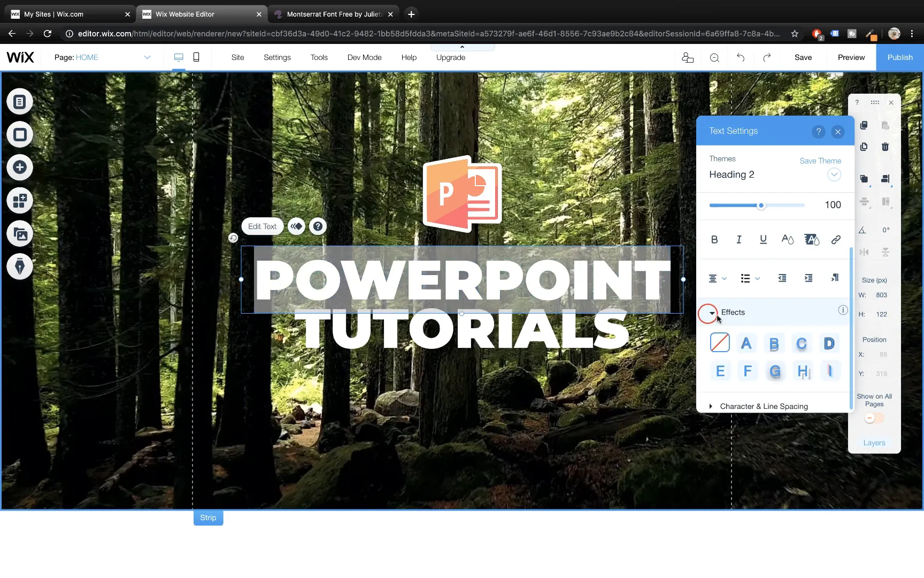Open the Menus & Pages panel icon

(20, 102)
